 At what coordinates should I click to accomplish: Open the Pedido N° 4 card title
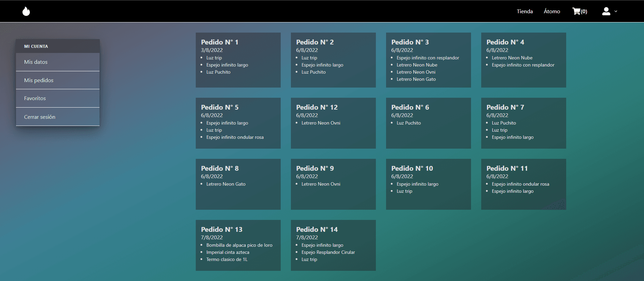(505, 42)
